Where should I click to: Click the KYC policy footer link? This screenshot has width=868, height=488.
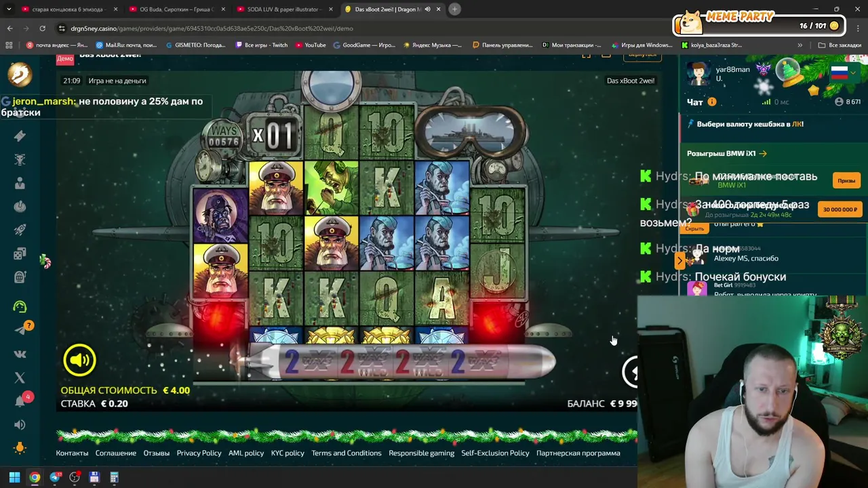pyautogui.click(x=288, y=453)
